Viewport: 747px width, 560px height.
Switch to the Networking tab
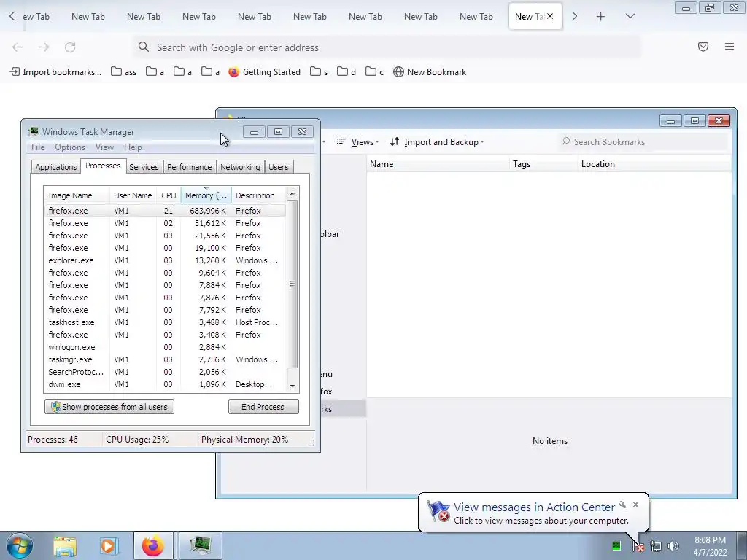click(240, 167)
